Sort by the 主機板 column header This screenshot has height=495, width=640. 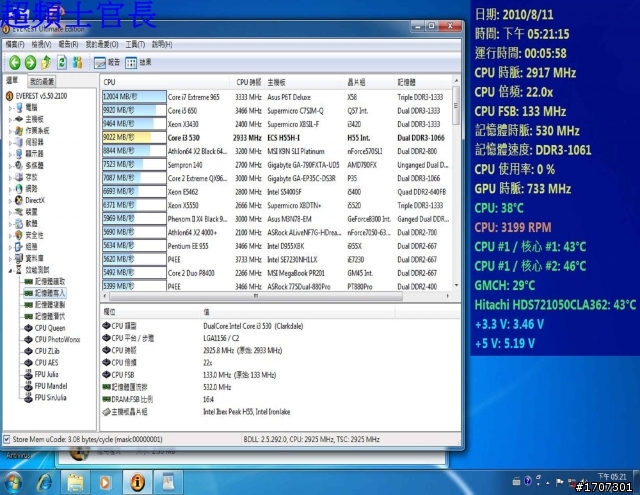click(304, 82)
